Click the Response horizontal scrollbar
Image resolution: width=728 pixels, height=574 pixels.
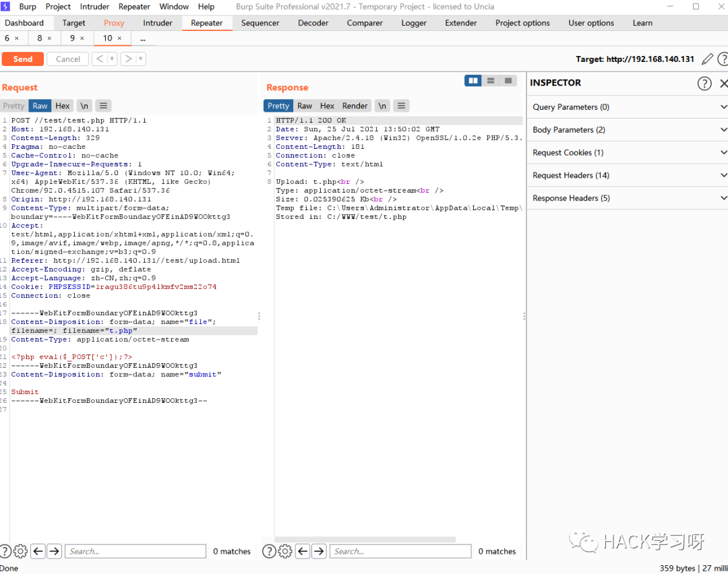click(365, 539)
